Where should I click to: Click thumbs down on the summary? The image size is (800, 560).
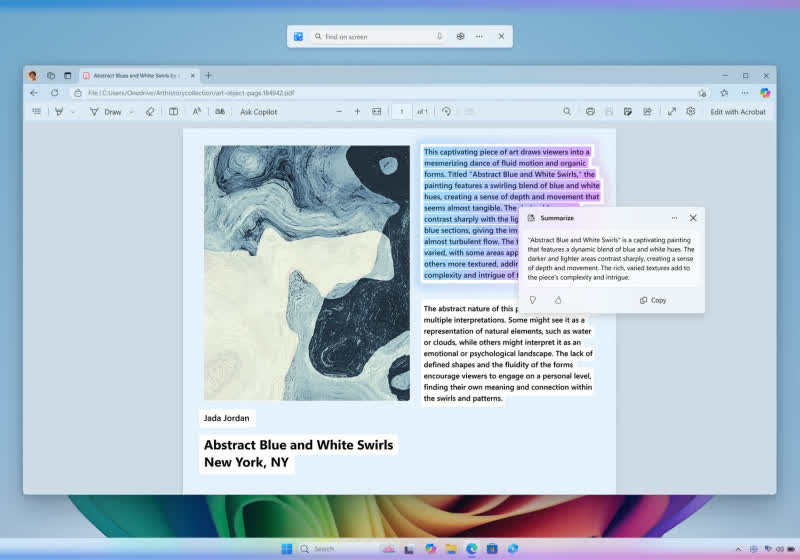533,300
